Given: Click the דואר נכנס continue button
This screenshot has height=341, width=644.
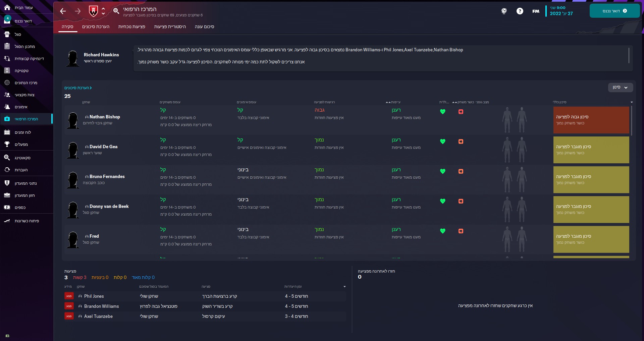Looking at the screenshot, I should pos(614,11).
